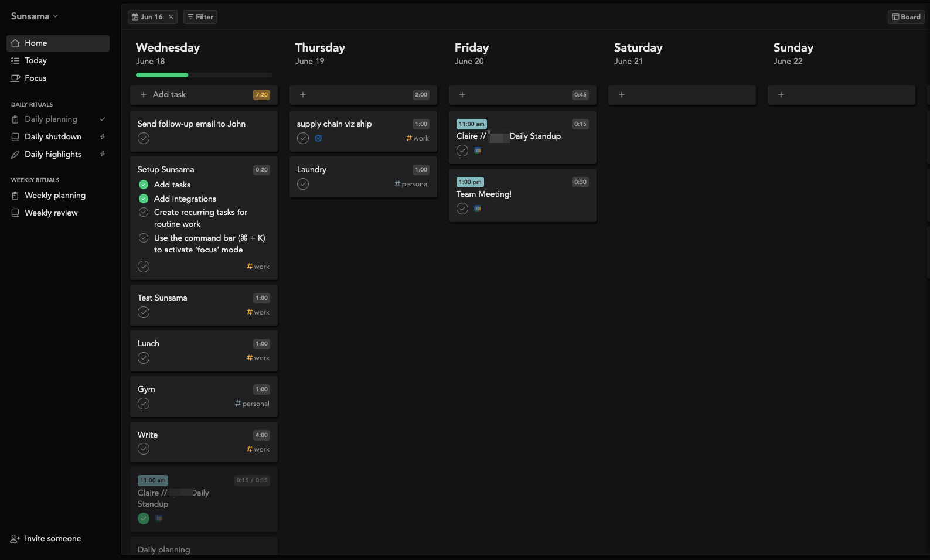
Task: Open Daily highlights ritual
Action: pyautogui.click(x=53, y=154)
